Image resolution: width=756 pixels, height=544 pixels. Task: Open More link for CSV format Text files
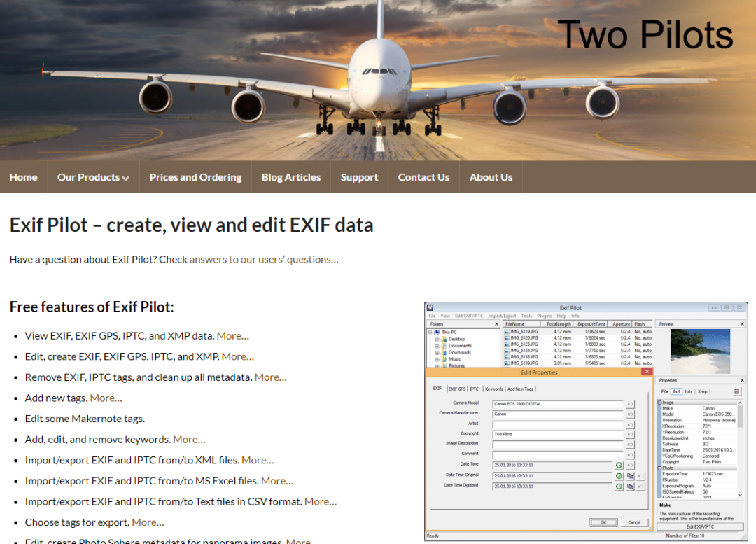click(x=321, y=501)
